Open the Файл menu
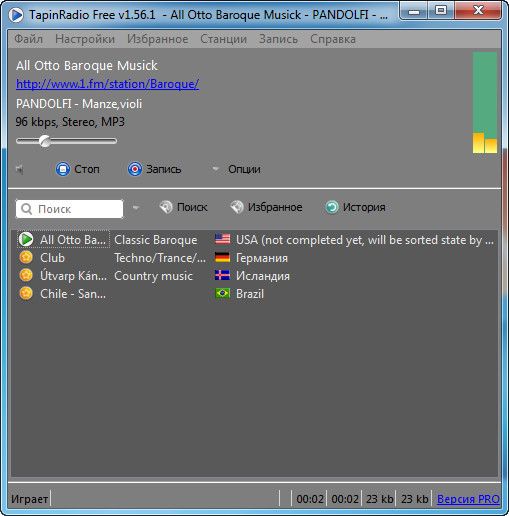509x516 pixels. point(28,39)
